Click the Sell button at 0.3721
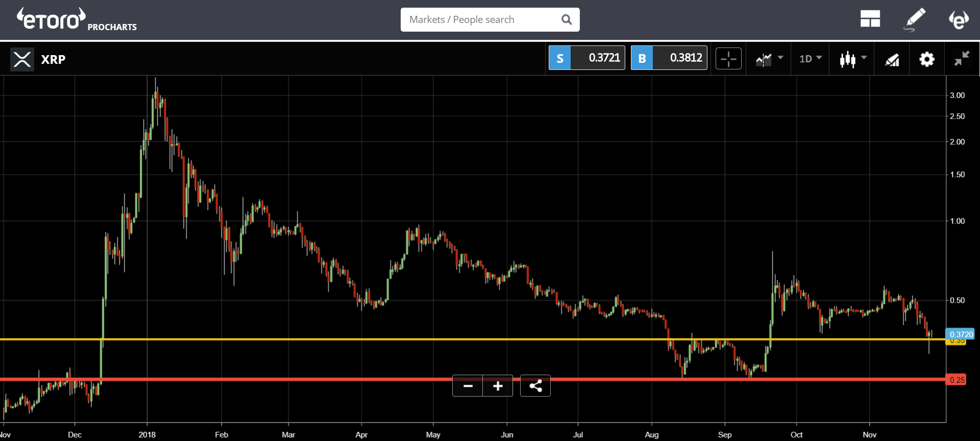The image size is (980, 441). [x=586, y=58]
